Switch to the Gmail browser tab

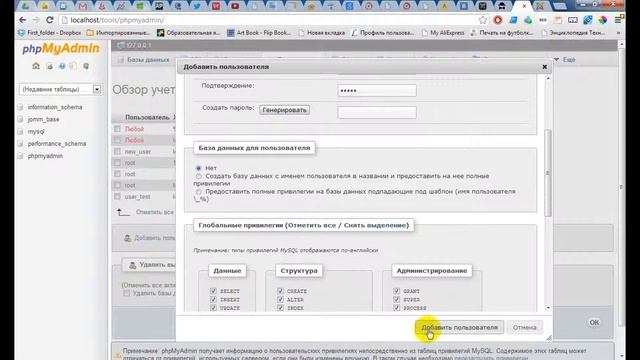(x=83, y=6)
